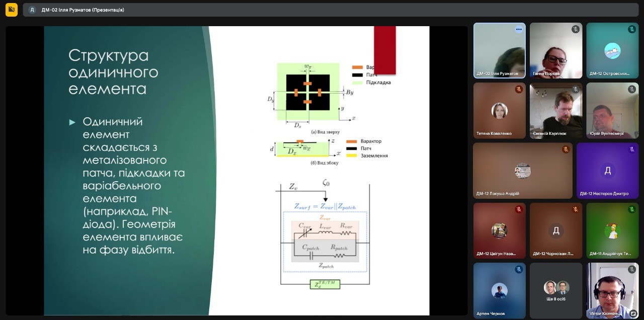Click the name label "Євгеній Карплюк"

pyautogui.click(x=549, y=134)
